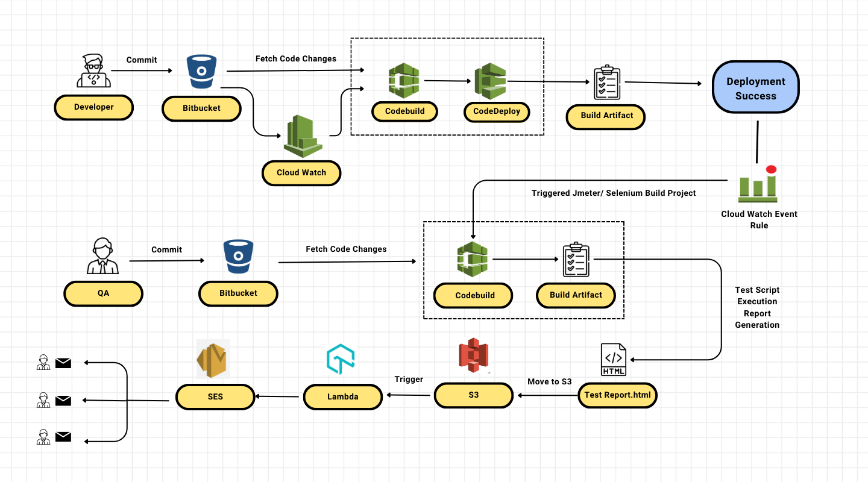Select the Bitbucket icon in the QA row
Viewport: 868px width, 482px height.
coord(237,256)
